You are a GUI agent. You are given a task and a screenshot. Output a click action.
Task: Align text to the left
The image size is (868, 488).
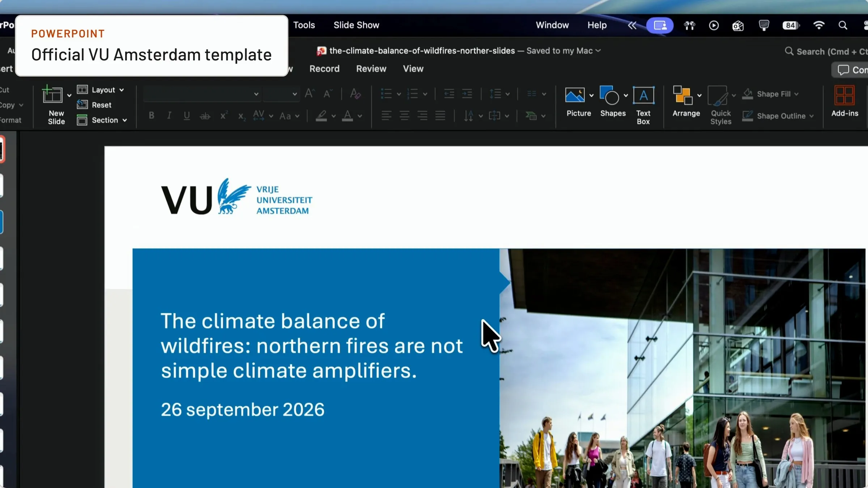(x=386, y=116)
